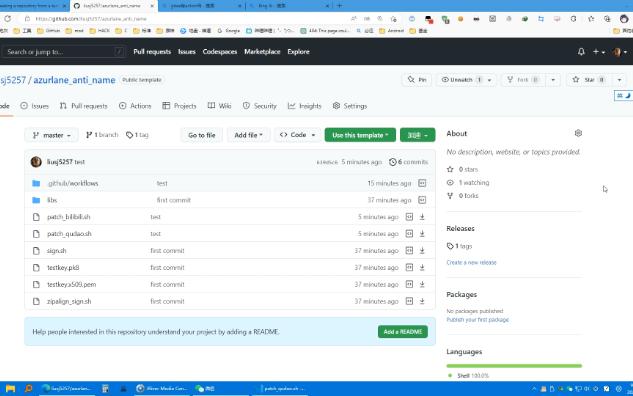Focus the Search or jump to field
This screenshot has width=633, height=396.
click(64, 52)
